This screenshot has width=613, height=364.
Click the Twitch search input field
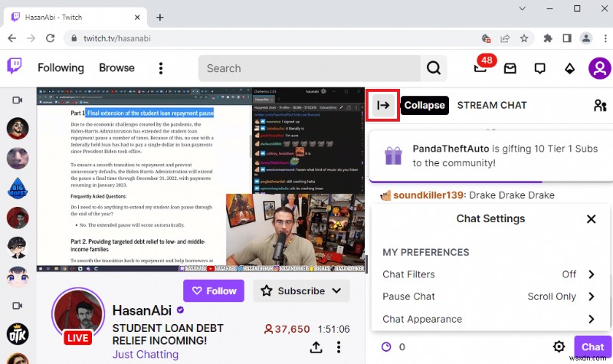pyautogui.click(x=310, y=68)
